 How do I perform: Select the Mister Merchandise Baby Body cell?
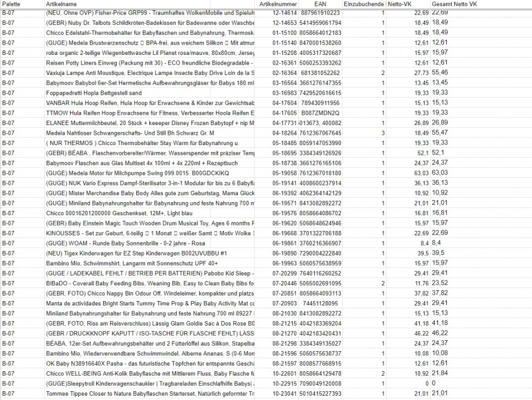149,193
